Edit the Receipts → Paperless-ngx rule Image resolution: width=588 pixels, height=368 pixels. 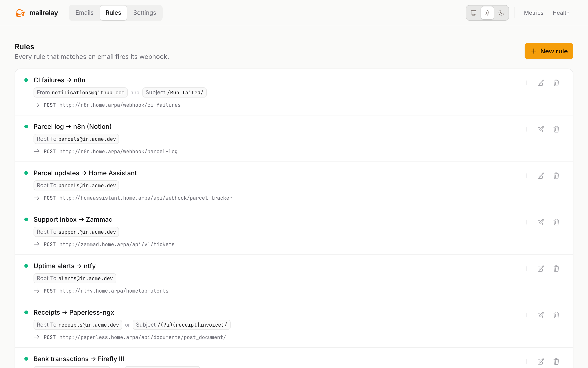click(x=541, y=315)
